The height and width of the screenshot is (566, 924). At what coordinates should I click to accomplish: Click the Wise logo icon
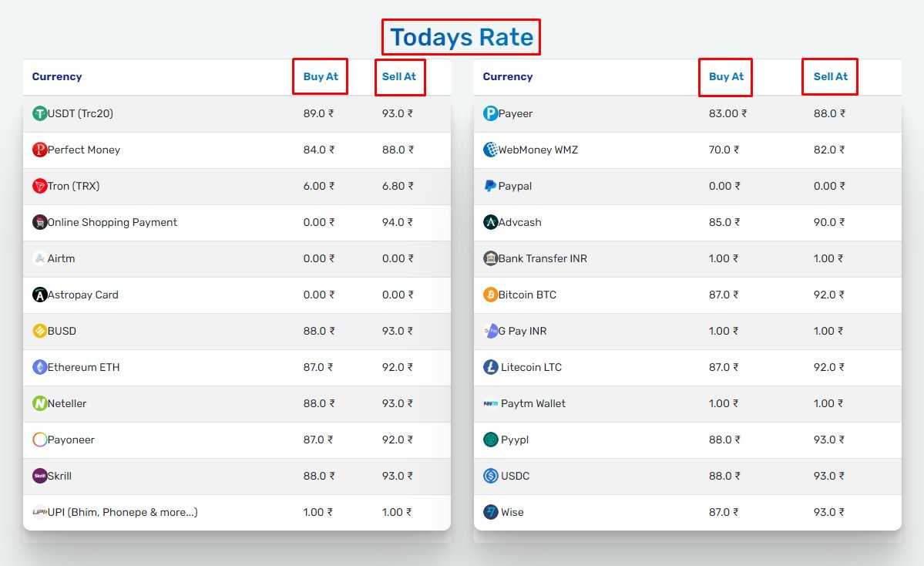[490, 512]
